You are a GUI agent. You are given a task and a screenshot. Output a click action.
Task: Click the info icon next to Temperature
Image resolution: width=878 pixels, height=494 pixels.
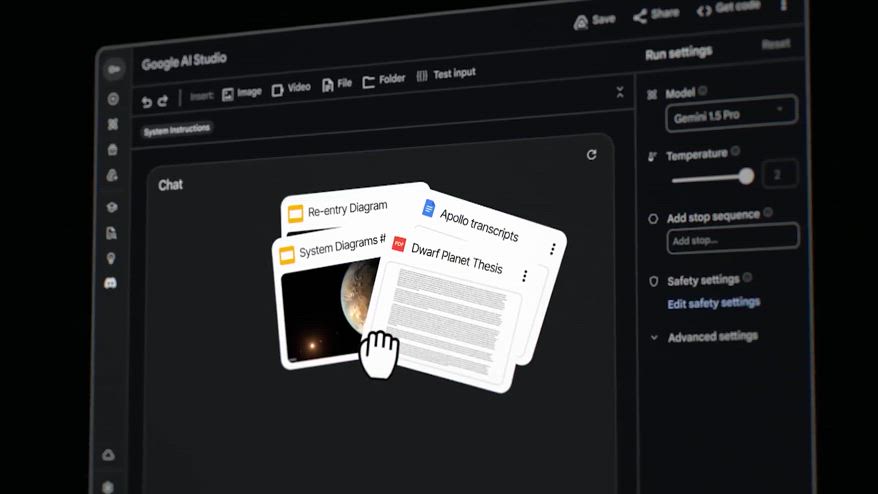pyautogui.click(x=735, y=151)
